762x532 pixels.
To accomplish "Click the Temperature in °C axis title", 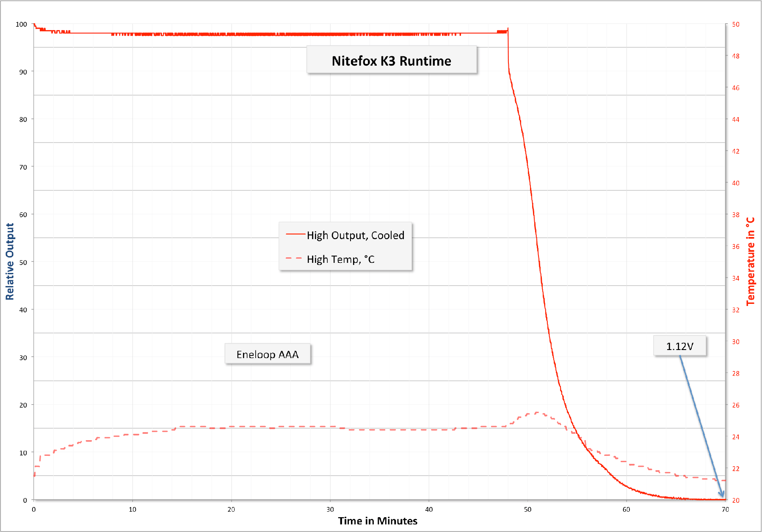I will point(751,262).
